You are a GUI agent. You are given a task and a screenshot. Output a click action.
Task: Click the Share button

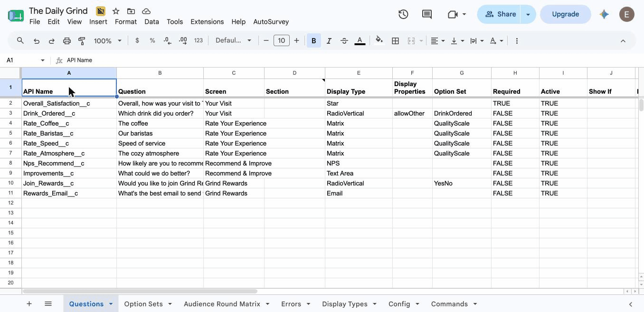click(x=500, y=14)
